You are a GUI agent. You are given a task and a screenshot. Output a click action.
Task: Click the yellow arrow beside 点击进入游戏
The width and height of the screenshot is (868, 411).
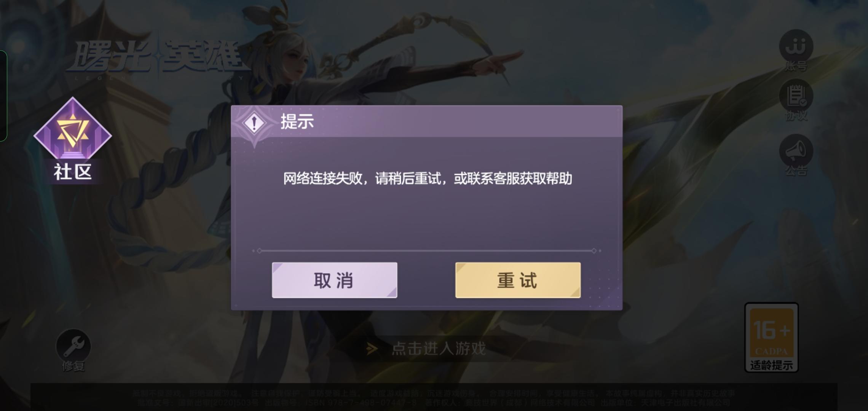(x=372, y=349)
